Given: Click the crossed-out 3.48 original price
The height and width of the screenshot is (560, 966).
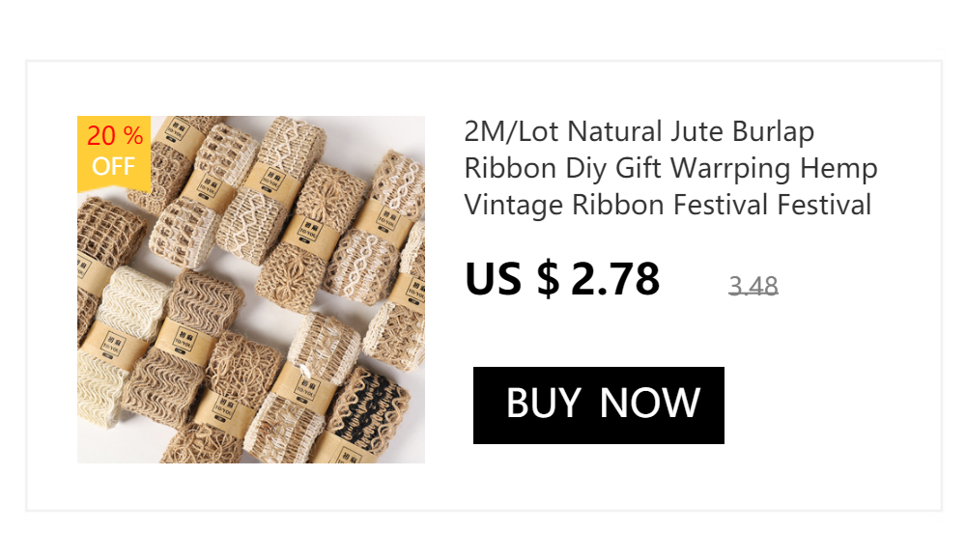Looking at the screenshot, I should 753,286.
